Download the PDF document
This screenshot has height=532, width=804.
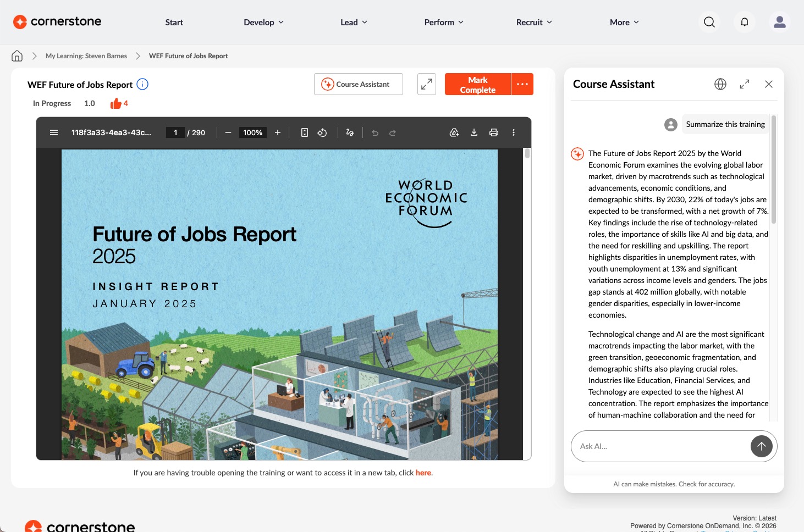click(474, 132)
